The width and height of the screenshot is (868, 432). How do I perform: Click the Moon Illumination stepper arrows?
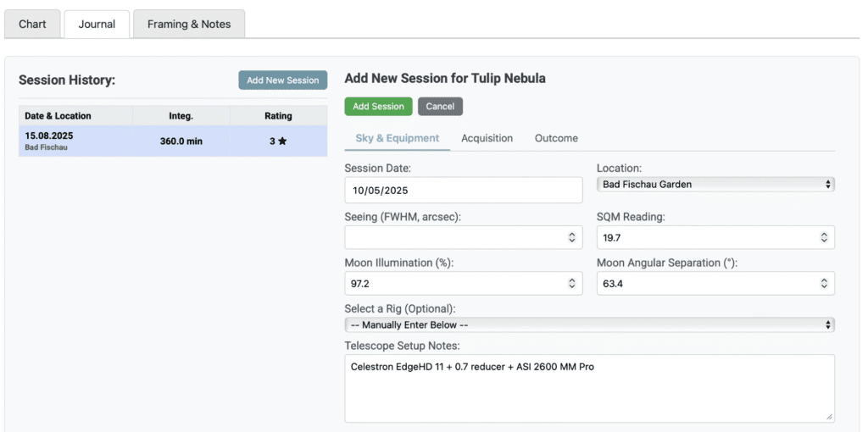coord(572,284)
